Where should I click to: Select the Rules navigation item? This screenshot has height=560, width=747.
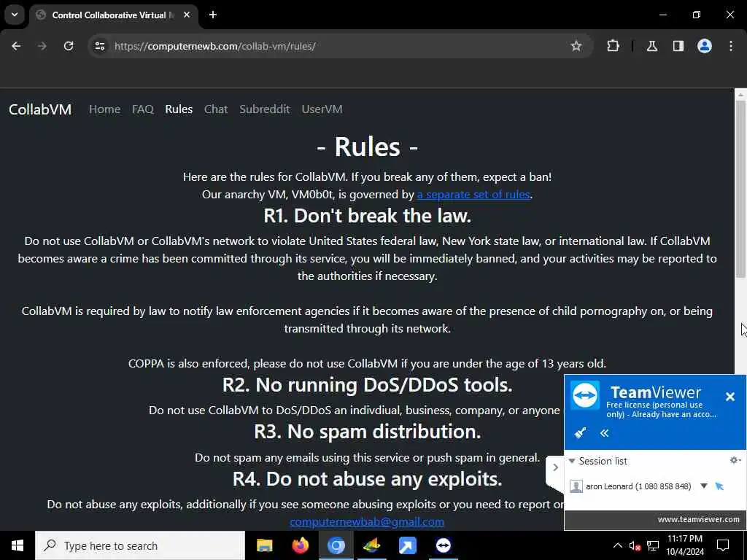click(x=179, y=109)
